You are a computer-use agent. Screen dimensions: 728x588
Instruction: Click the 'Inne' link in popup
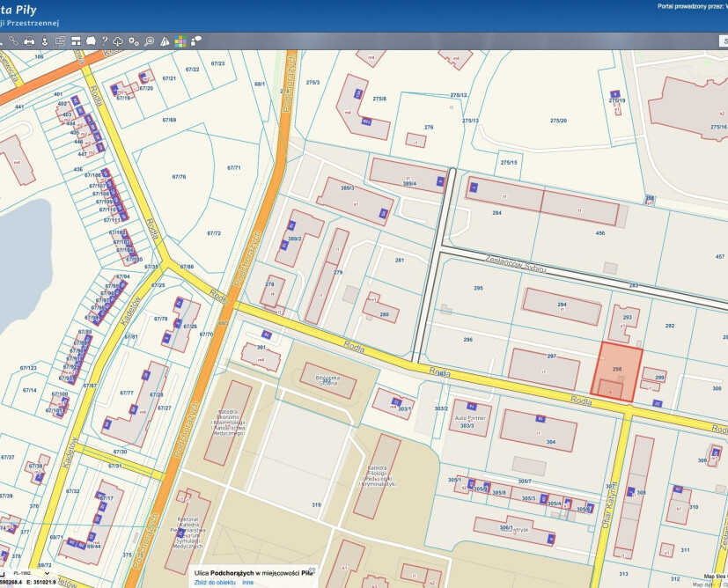click(x=248, y=582)
